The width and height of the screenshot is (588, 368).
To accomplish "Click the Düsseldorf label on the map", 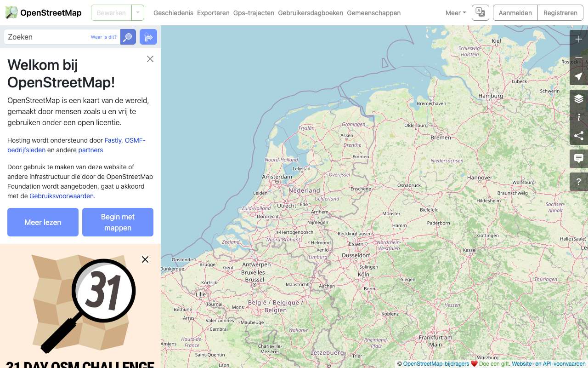I will tap(356, 255).
